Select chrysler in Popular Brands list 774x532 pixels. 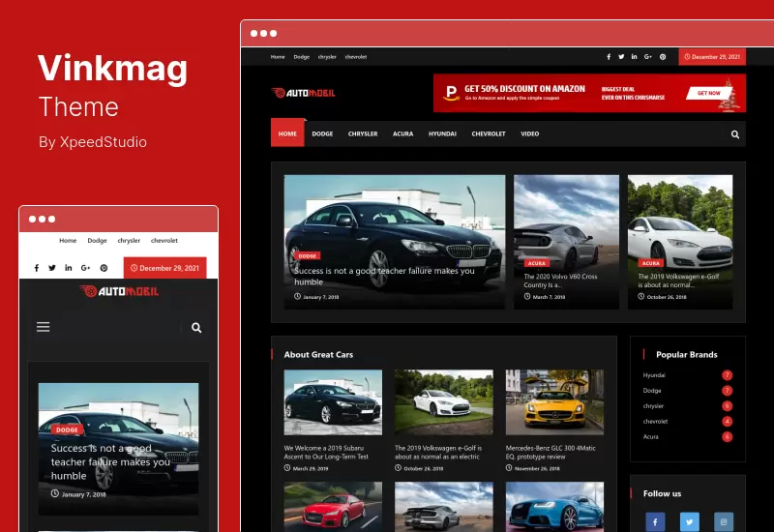tap(653, 405)
